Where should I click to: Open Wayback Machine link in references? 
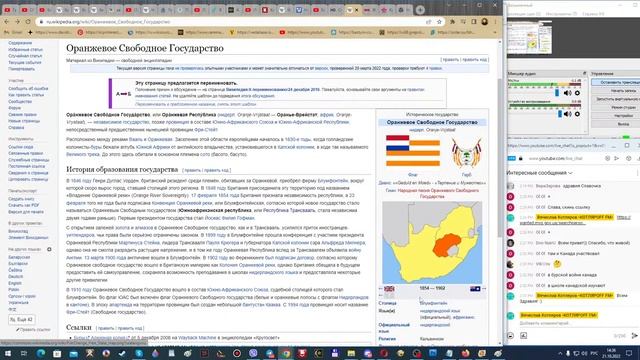[x=197, y=338]
